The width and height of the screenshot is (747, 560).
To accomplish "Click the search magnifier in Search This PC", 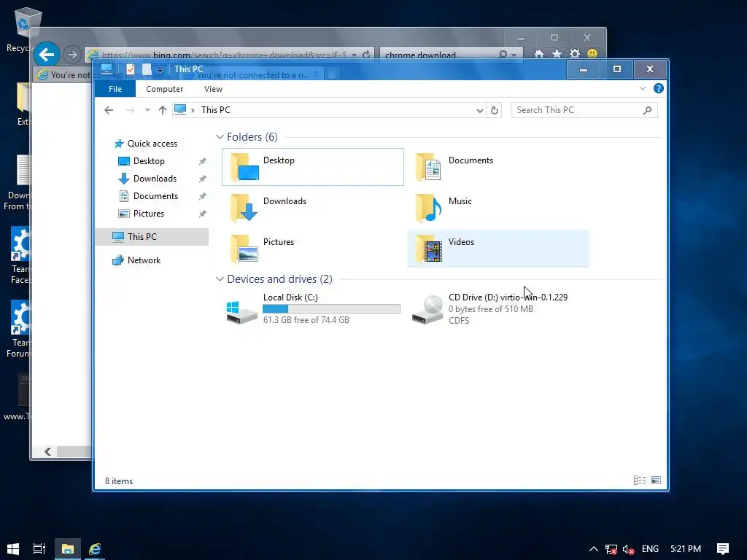I will (647, 110).
